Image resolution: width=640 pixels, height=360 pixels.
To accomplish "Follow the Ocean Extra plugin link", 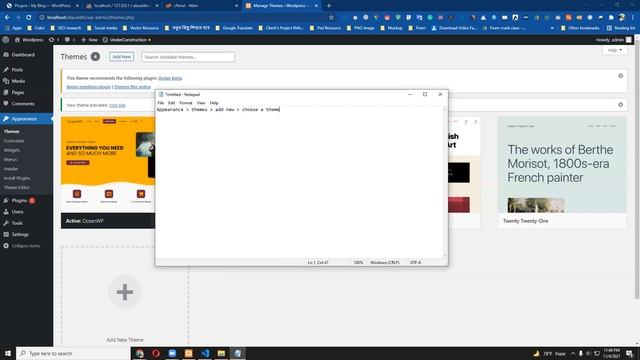I will click(170, 78).
